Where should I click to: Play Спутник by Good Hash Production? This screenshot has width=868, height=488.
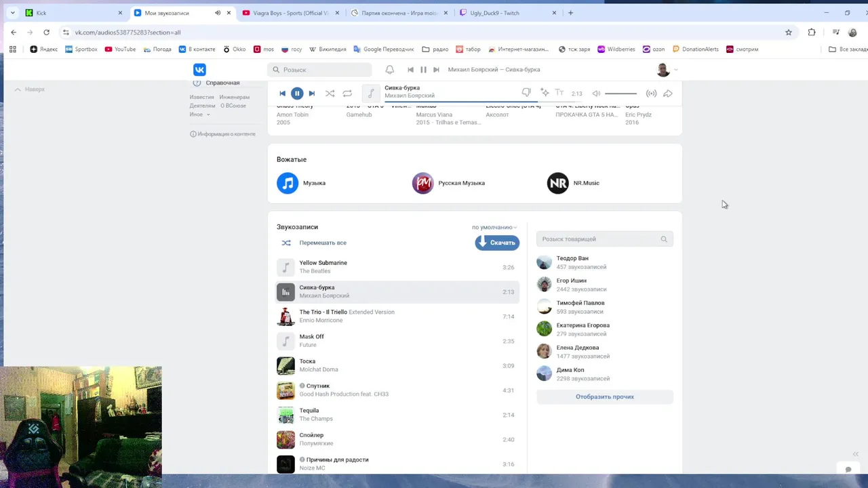[x=397, y=390]
